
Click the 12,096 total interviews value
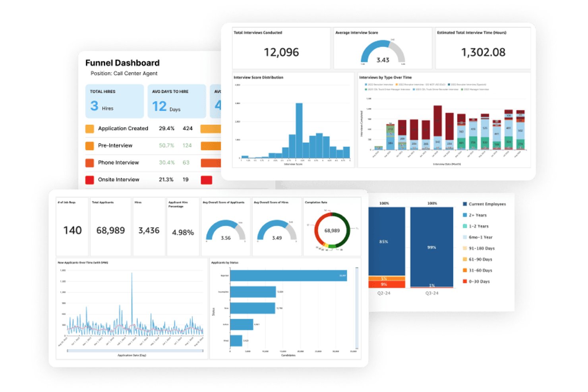281,52
